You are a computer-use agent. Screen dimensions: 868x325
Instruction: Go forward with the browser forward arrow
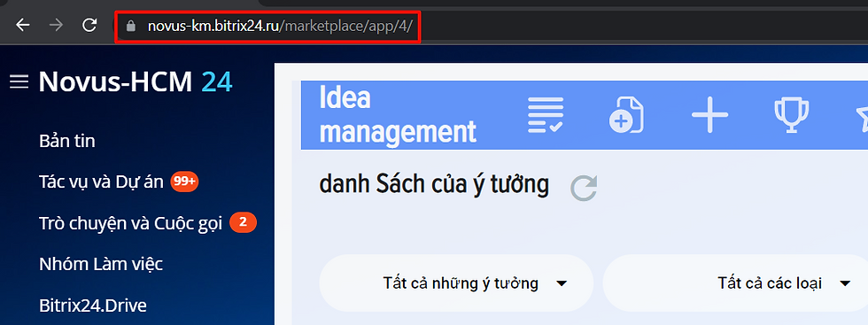coord(56,26)
